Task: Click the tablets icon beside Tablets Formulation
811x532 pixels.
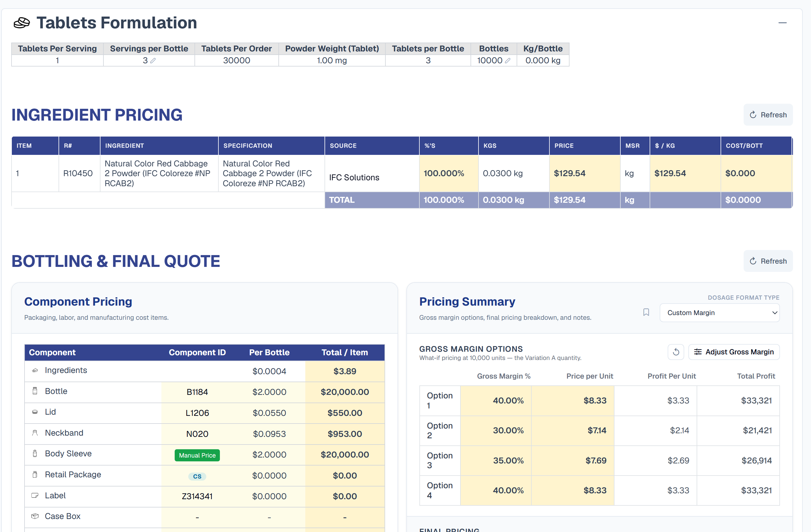Action: pos(22,23)
